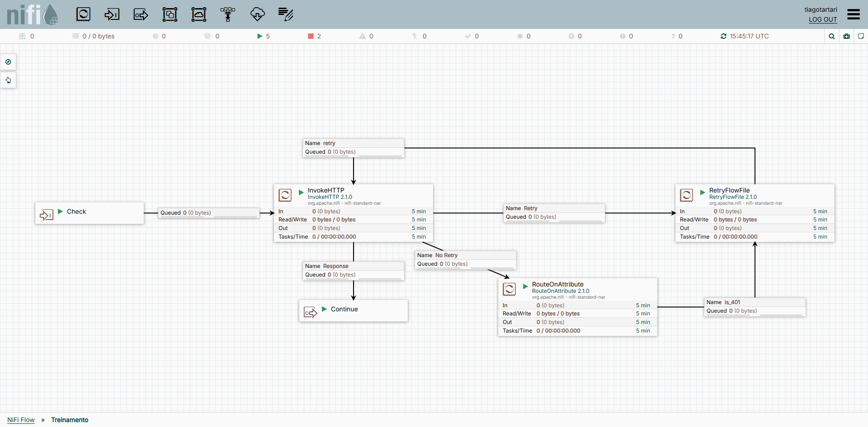Select the RetryFlowFile processor icon
Screen dimensions: 868x427
[x=686, y=195]
